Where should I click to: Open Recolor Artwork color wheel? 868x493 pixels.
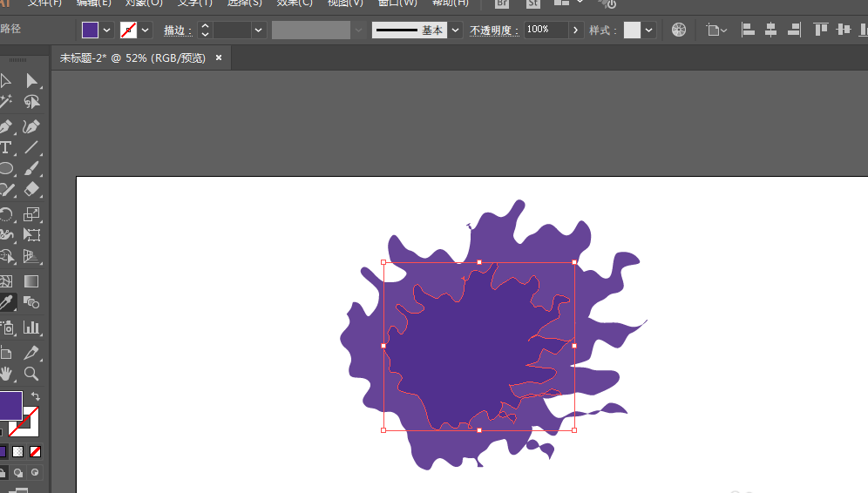679,30
